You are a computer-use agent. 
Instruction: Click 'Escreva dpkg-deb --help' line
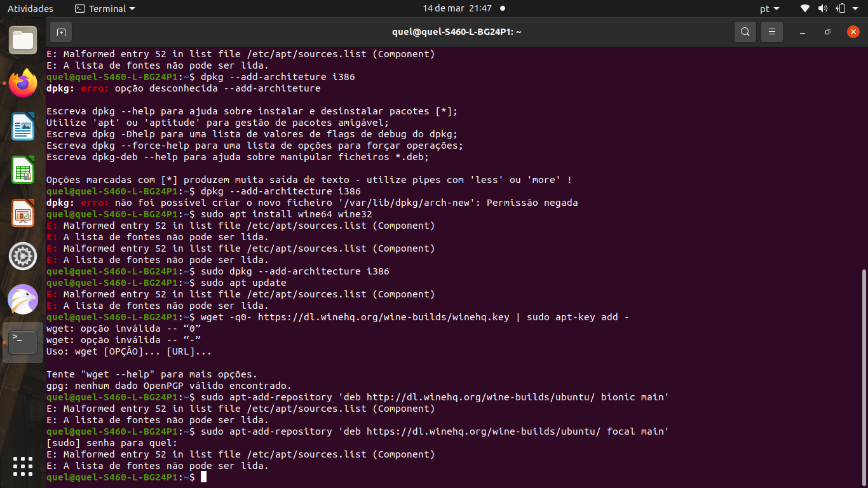[238, 157]
